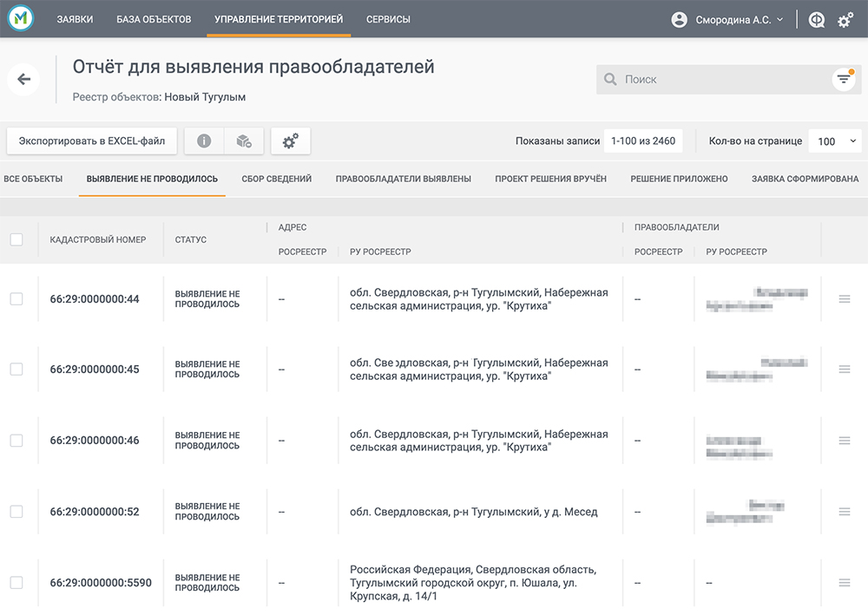
Task: Click the Крутиха address in row 66:29:0000000:45
Action: point(479,370)
